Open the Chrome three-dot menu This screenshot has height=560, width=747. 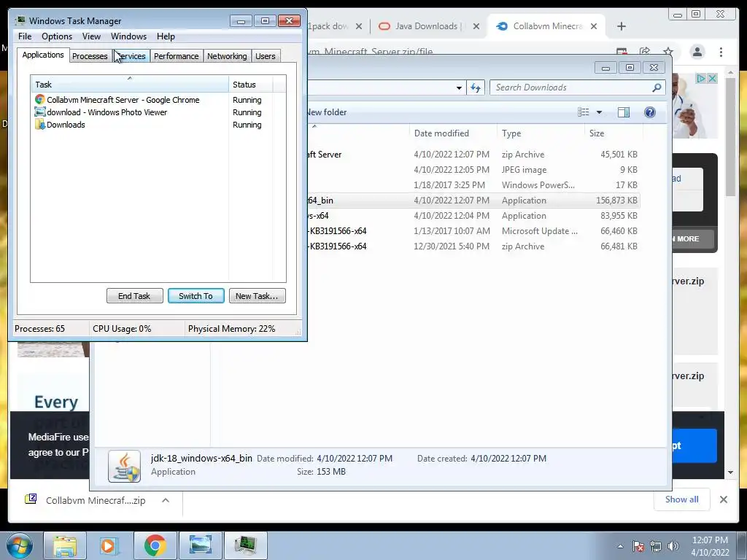(721, 52)
